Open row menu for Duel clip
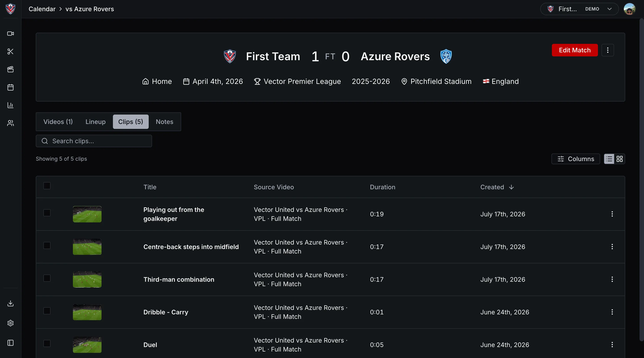This screenshot has height=358, width=644. coord(612,345)
